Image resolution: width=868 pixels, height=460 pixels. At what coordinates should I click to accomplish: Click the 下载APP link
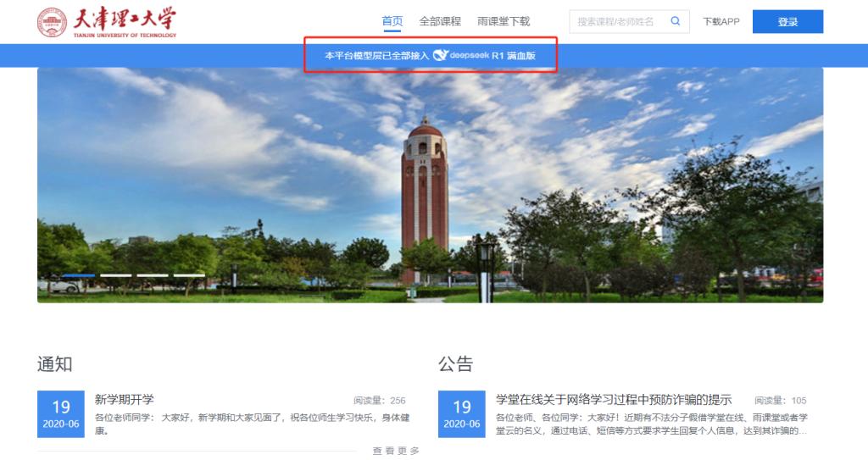click(x=721, y=22)
